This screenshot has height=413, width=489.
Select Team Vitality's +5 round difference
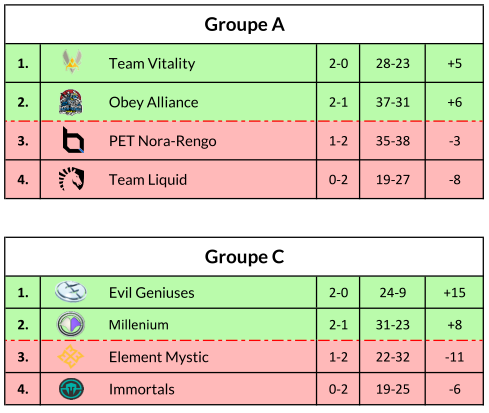pyautogui.click(x=454, y=63)
